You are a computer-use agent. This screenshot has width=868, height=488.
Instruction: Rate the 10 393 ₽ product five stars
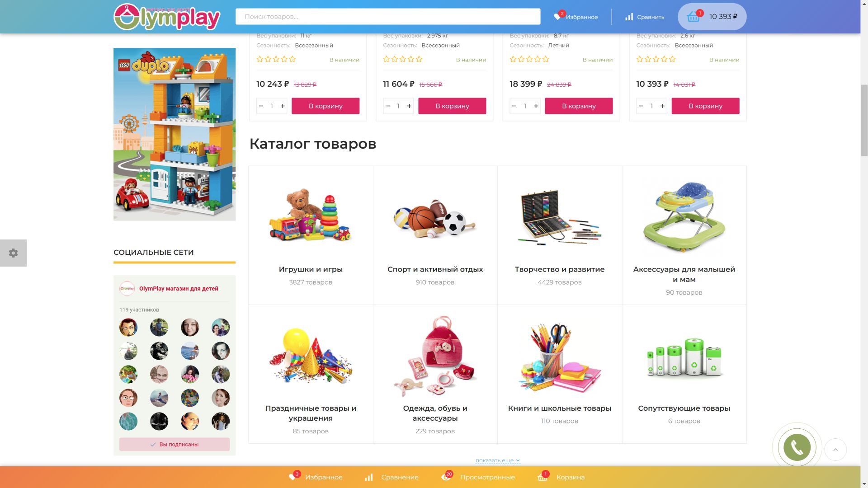click(x=672, y=59)
